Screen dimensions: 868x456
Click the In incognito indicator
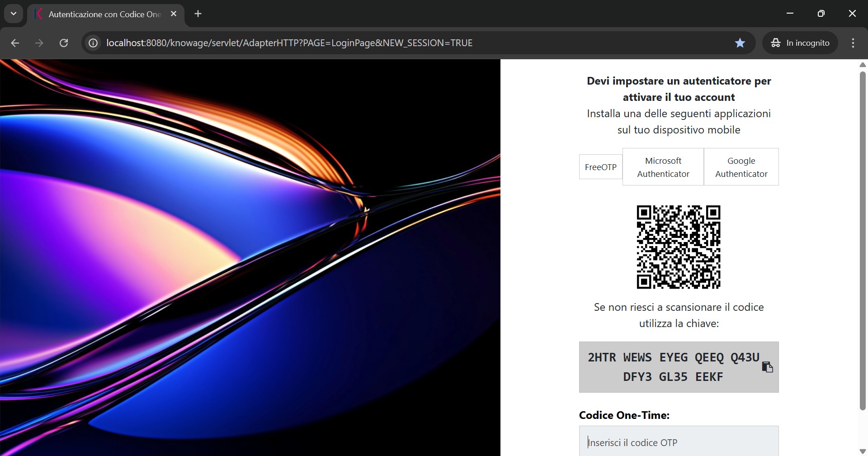point(800,43)
